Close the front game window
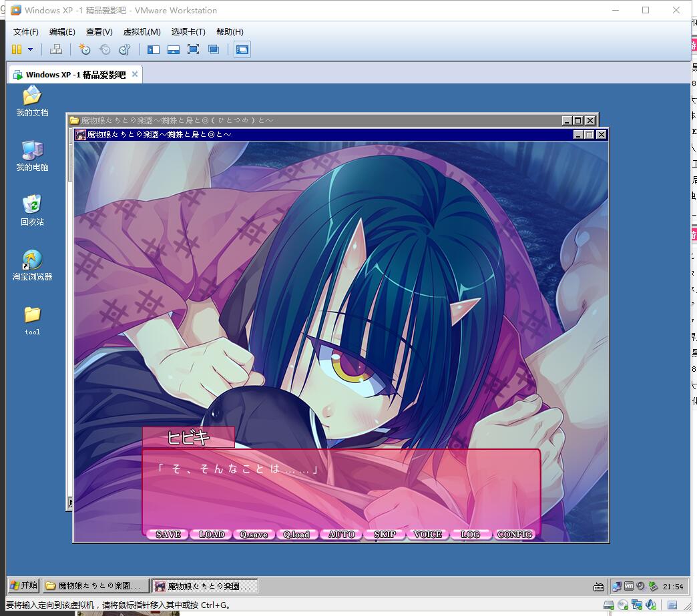The width and height of the screenshot is (697, 616). (x=602, y=135)
